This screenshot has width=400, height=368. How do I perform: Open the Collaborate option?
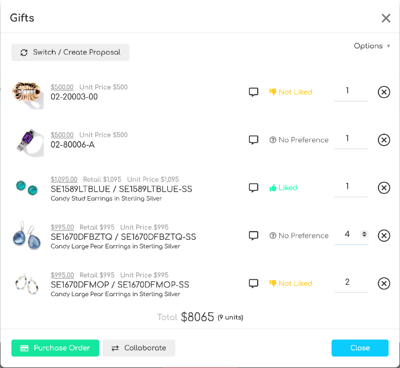tap(139, 348)
